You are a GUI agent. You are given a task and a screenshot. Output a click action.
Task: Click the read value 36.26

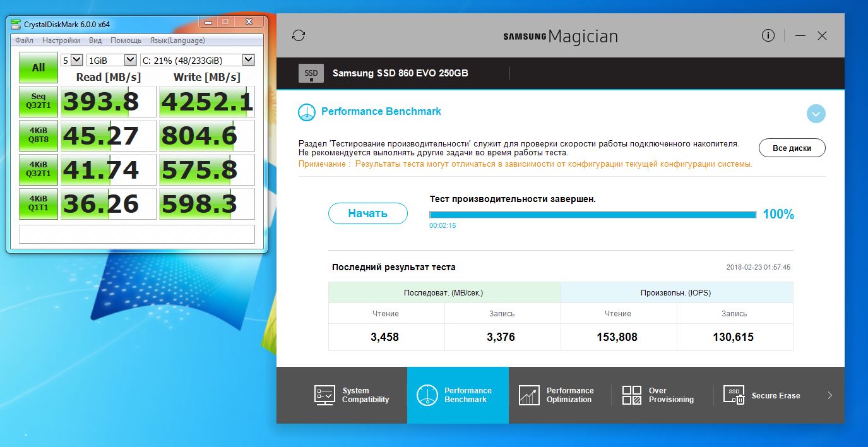[x=108, y=204]
